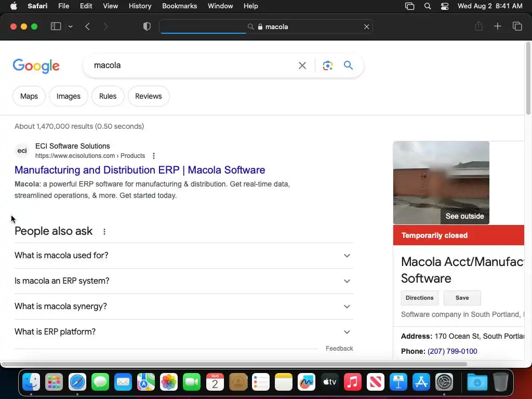Image resolution: width=532 pixels, height=399 pixels.
Task: Open a new tab with plus icon
Action: point(497,26)
